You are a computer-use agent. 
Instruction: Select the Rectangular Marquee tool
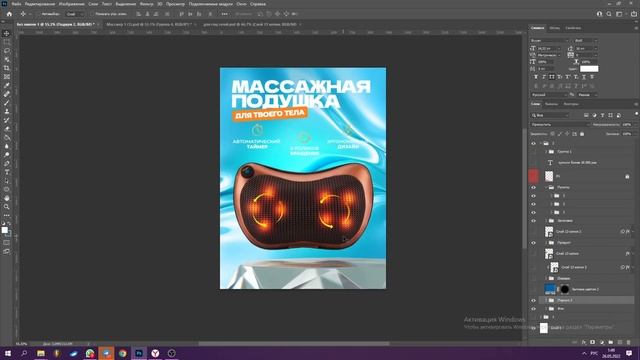click(7, 42)
